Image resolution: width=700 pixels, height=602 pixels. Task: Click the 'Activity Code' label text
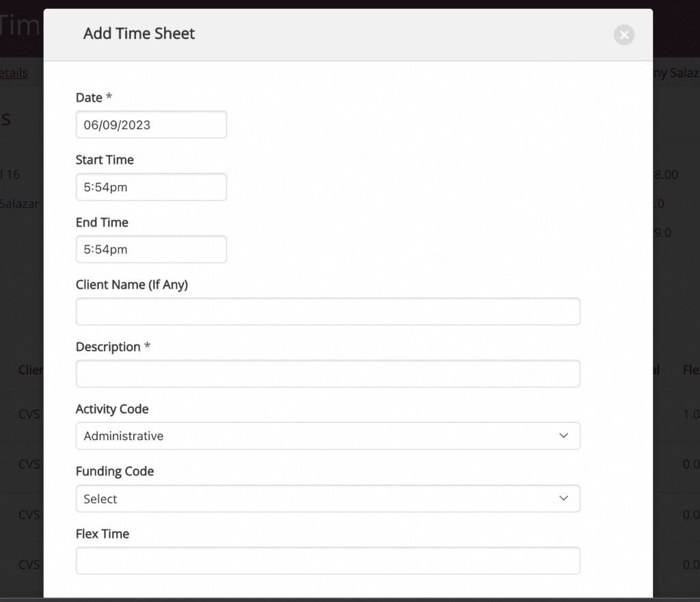coord(112,409)
